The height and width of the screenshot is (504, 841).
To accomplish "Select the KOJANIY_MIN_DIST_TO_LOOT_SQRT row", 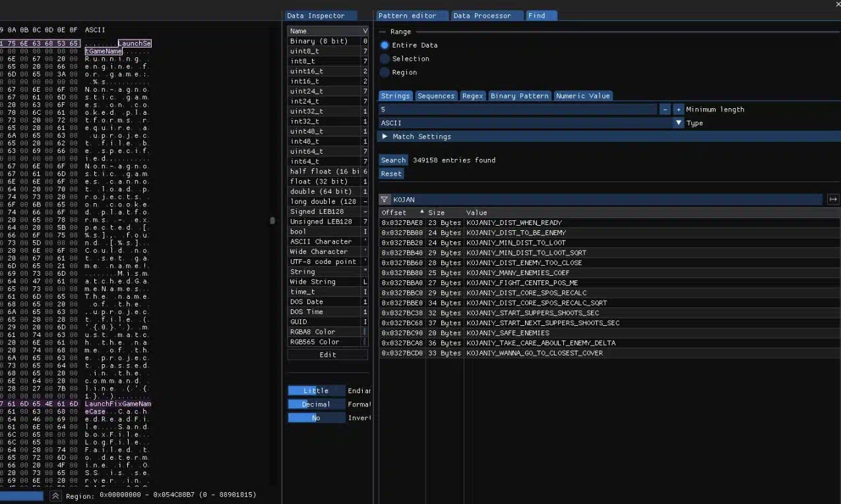I will coord(609,253).
